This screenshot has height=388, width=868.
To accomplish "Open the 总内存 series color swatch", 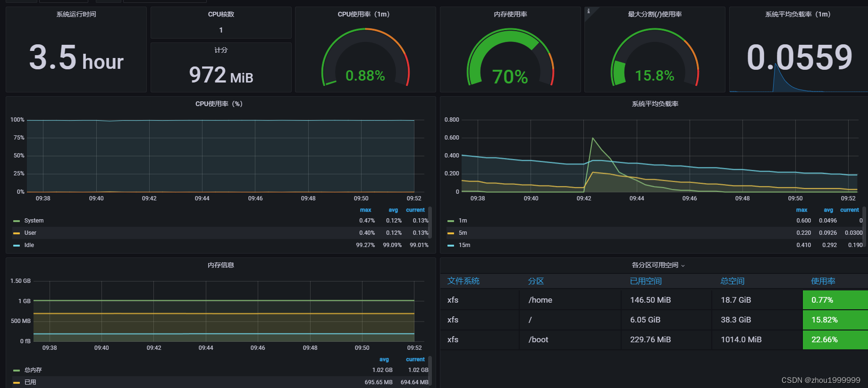I will (x=17, y=370).
